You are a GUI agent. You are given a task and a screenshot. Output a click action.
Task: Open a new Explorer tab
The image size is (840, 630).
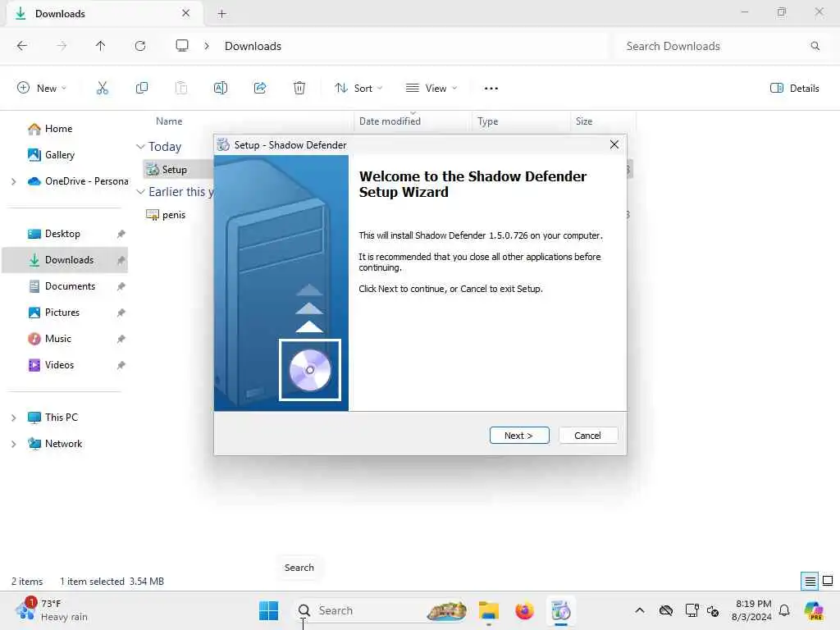click(221, 14)
